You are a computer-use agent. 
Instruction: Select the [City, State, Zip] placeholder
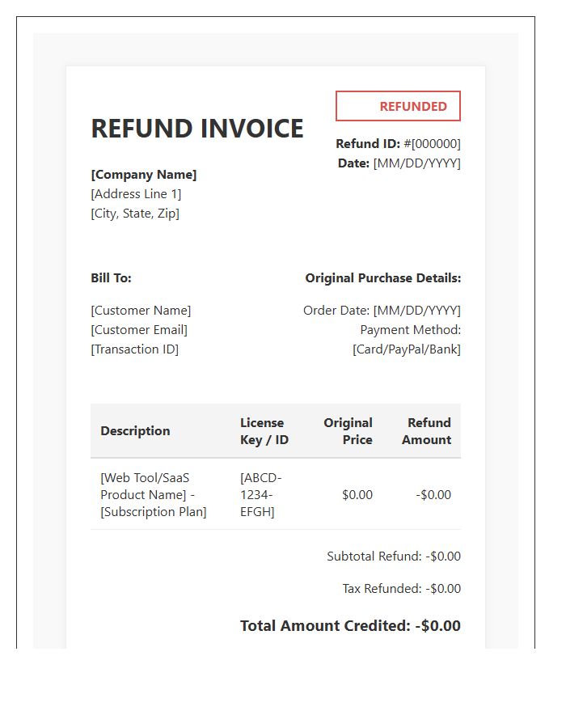135,214
